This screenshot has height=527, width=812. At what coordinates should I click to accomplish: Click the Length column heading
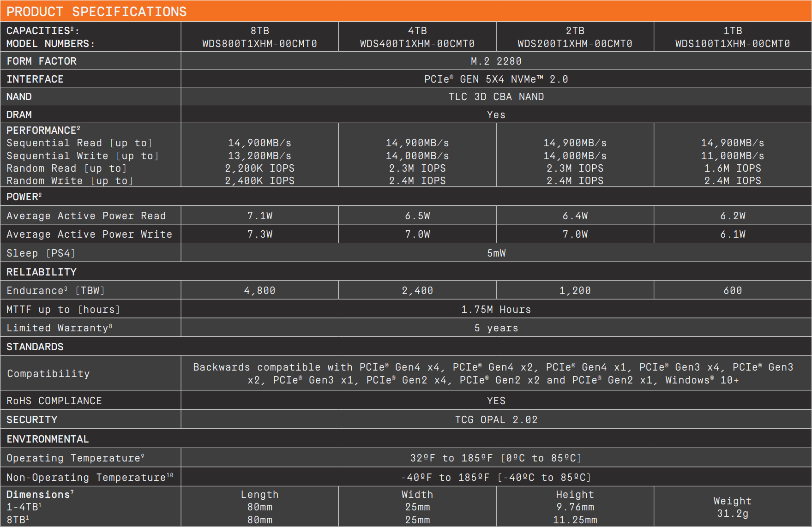click(259, 494)
